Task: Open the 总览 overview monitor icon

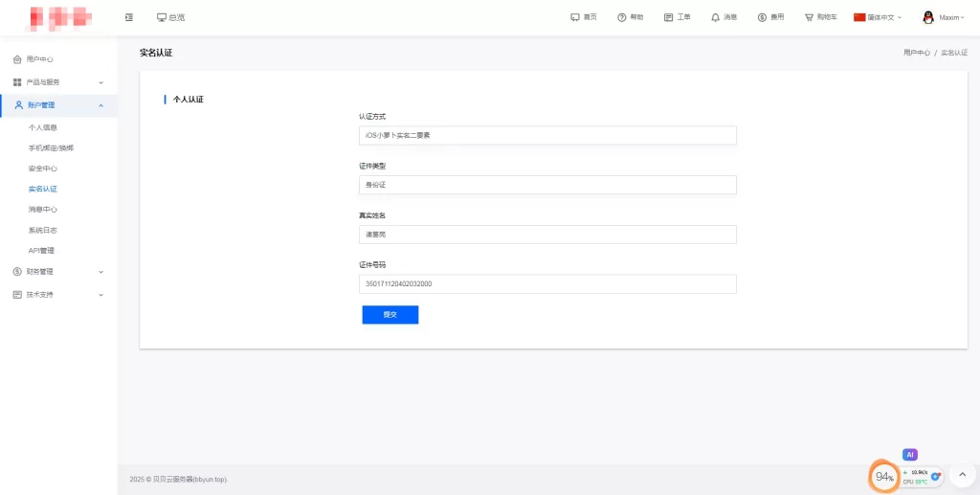Action: point(161,17)
